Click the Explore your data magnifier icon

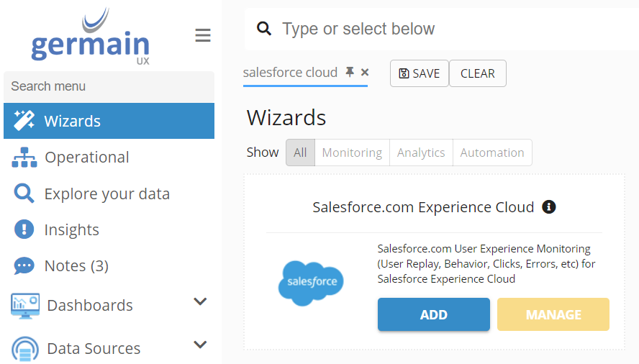(x=24, y=194)
